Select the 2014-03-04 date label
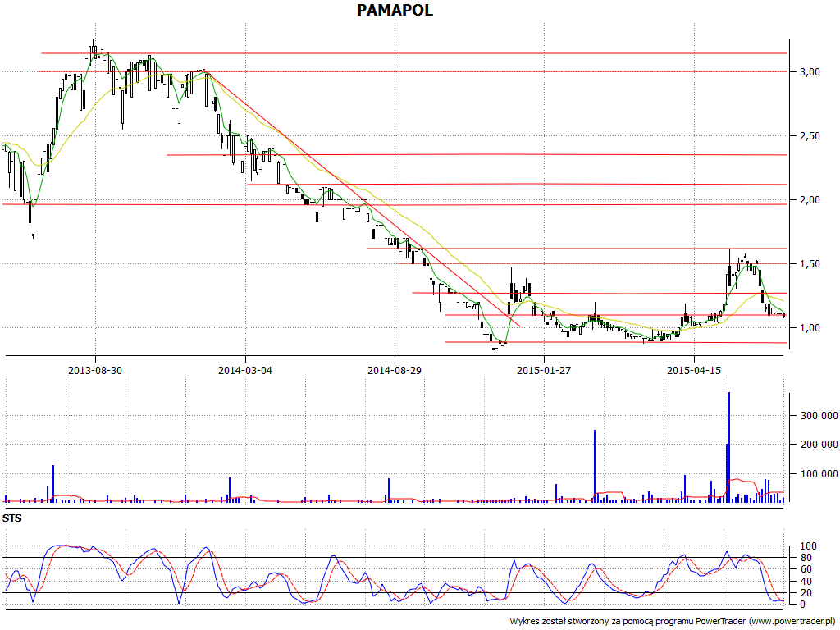Image resolution: width=840 pixels, height=630 pixels. click(x=244, y=370)
